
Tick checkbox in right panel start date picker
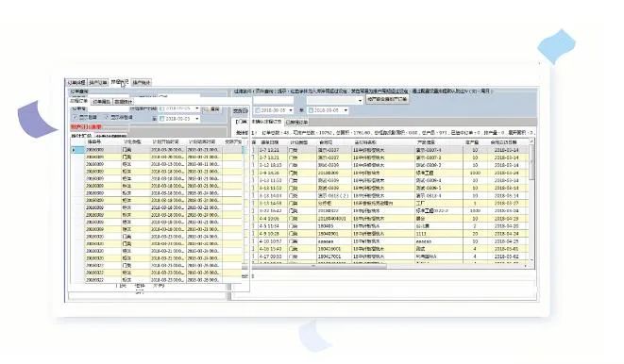(x=258, y=110)
